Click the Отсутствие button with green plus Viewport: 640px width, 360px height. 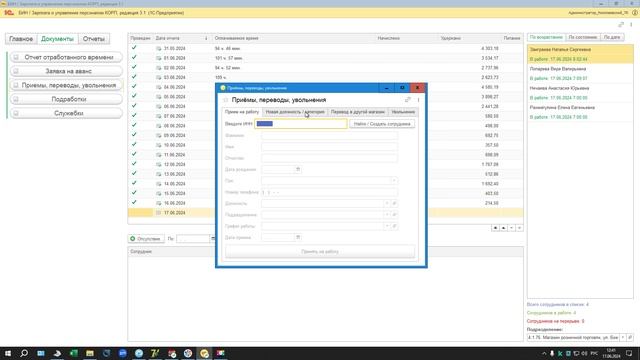point(147,239)
